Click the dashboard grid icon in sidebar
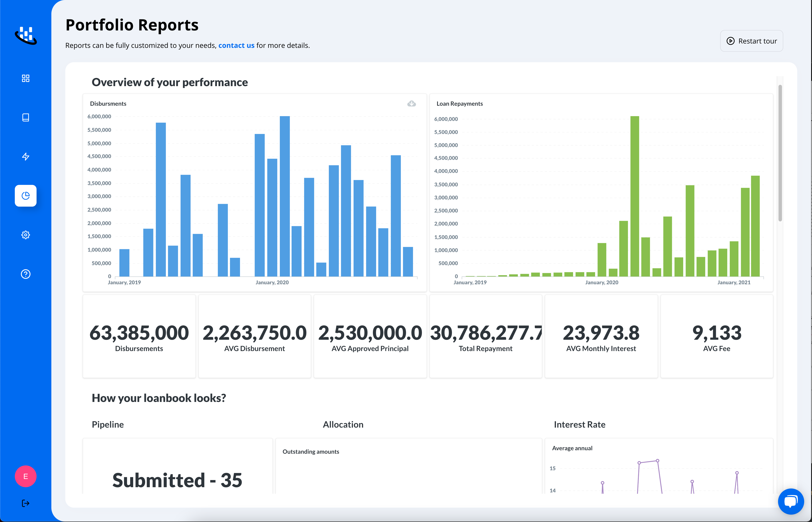 tap(25, 78)
